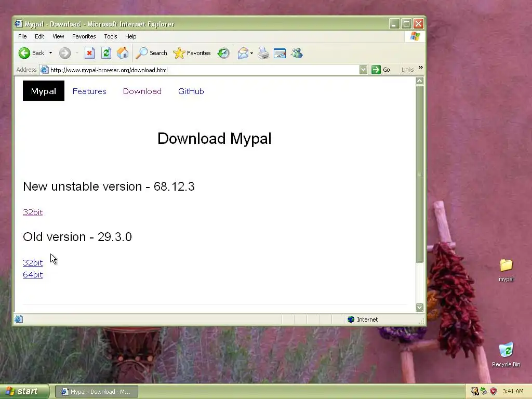This screenshot has width=532, height=399.
Task: Open the Favorites star button in toolbar
Action: [192, 53]
